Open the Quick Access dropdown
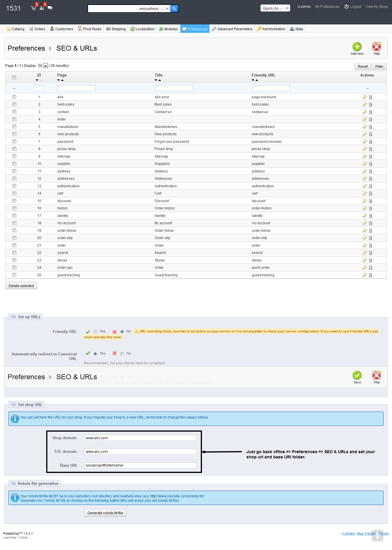The width and height of the screenshot is (392, 550). coord(275,8)
